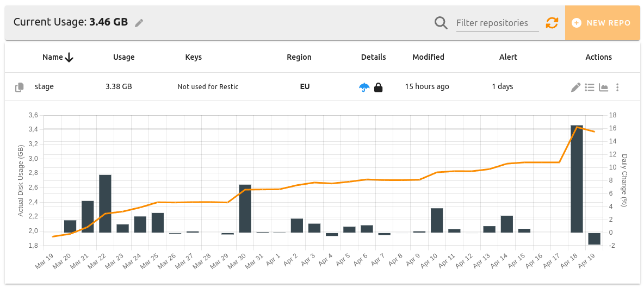Click the Usage column header
This screenshot has width=644, height=288.
coord(124,58)
